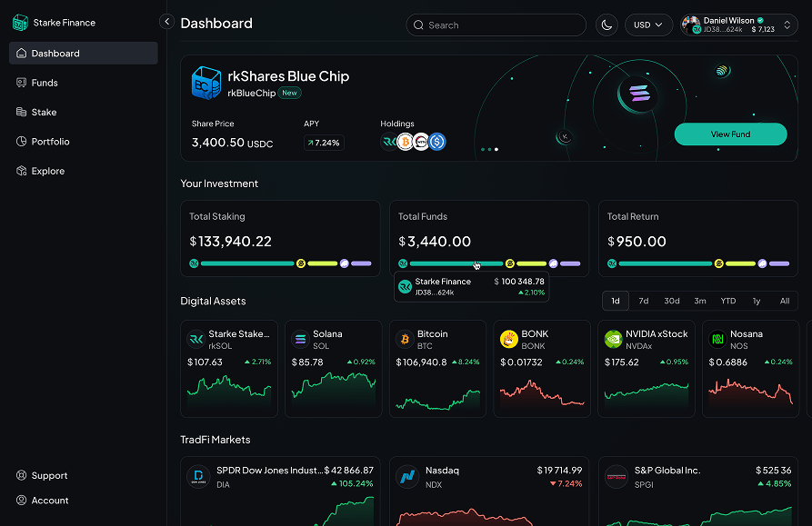
Task: Click the Nosana NOS asset icon
Action: click(x=717, y=339)
